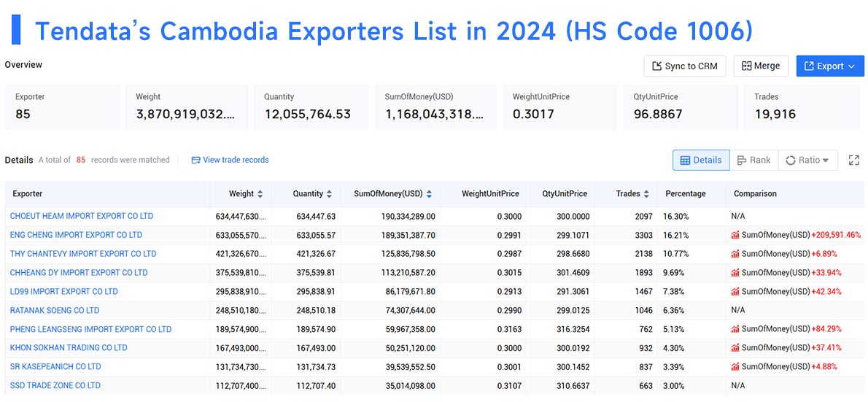
Task: Open PHENG LEANGSENG IMPORT EXPORT CO LTD
Action: coord(90,329)
